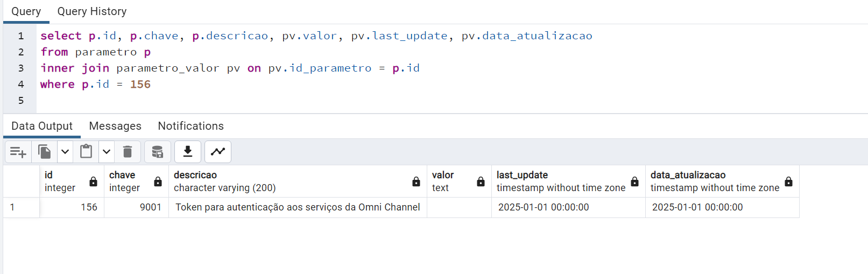This screenshot has width=868, height=274.
Task: Click the Copy icon in results toolbar
Action: click(45, 152)
